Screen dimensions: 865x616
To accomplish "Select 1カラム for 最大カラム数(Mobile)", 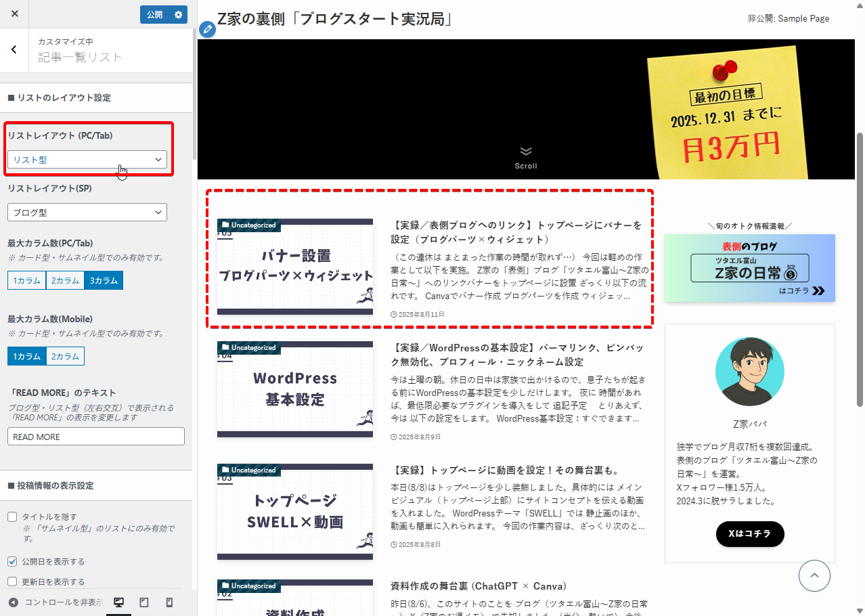I will (27, 357).
